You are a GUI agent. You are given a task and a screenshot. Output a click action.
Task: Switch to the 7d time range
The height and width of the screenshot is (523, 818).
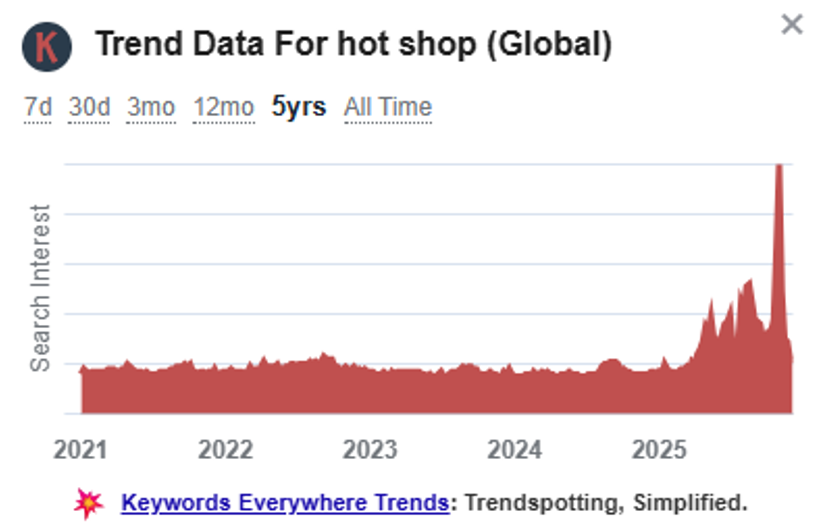38,107
